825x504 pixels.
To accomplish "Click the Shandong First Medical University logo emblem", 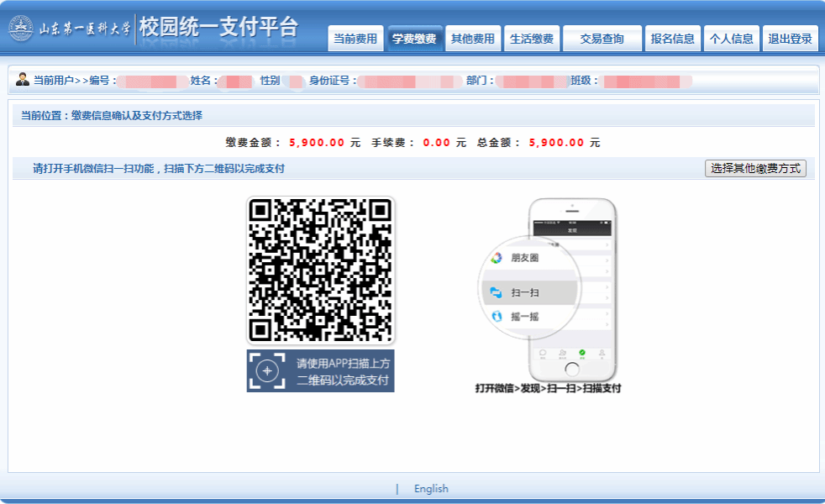I will coord(21,28).
